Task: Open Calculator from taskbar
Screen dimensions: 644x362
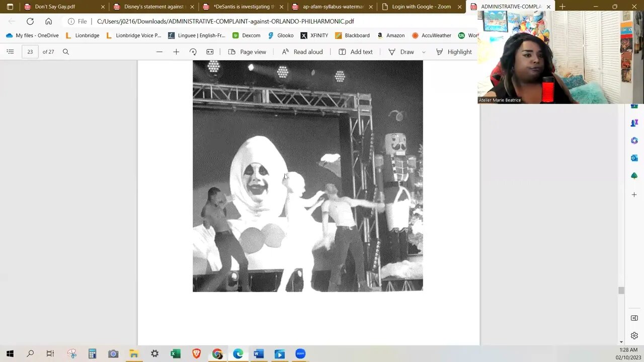Action: [92, 354]
